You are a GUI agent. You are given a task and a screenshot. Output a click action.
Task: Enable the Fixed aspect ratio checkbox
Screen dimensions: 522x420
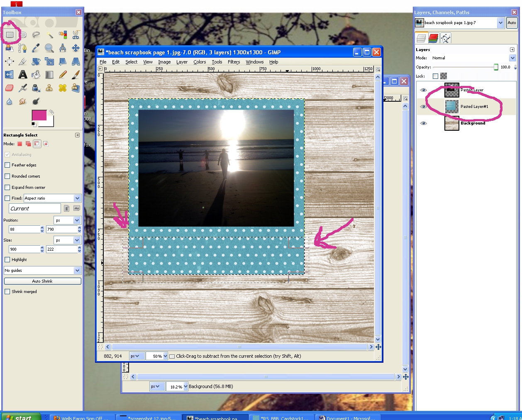tap(7, 198)
